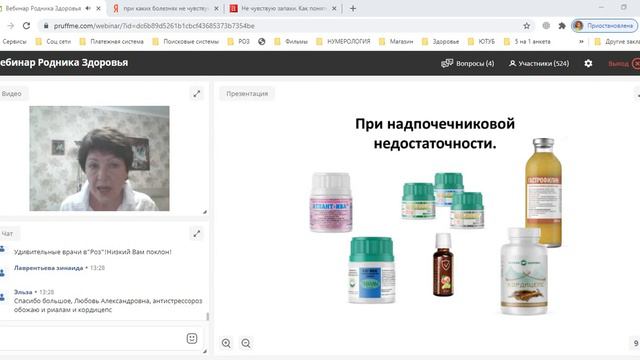Expand the Видео panel to fullscreen
The image size is (640, 360).
(197, 93)
